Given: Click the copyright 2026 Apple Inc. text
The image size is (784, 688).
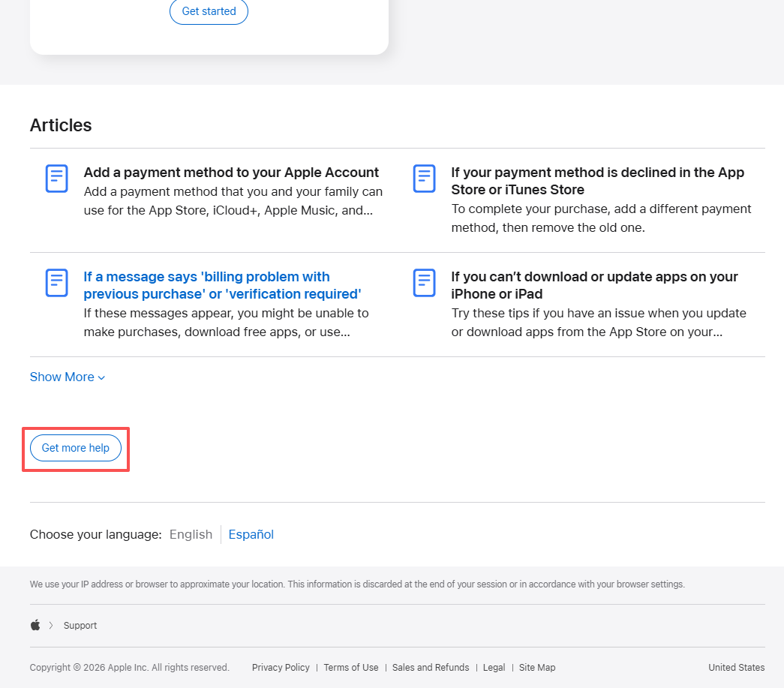Looking at the screenshot, I should (x=129, y=668).
